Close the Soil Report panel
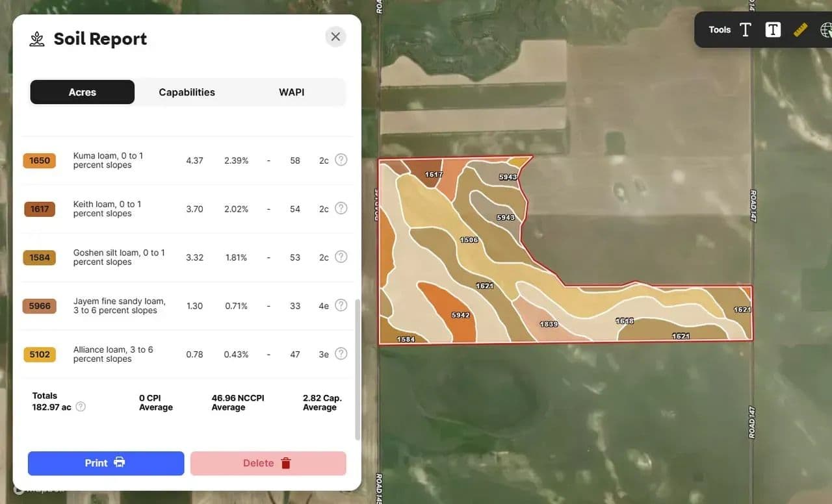The height and width of the screenshot is (504, 832). click(335, 37)
